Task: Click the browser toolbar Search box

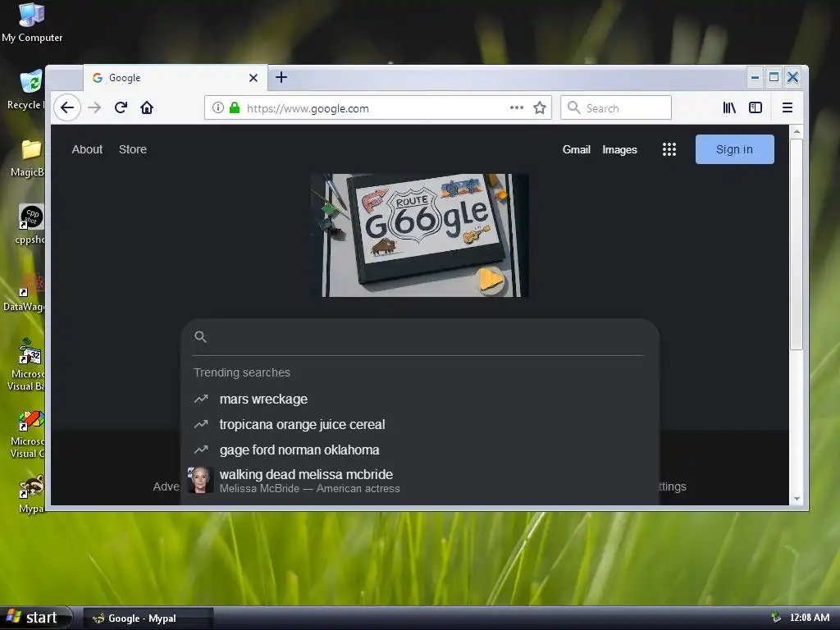Action: [616, 107]
